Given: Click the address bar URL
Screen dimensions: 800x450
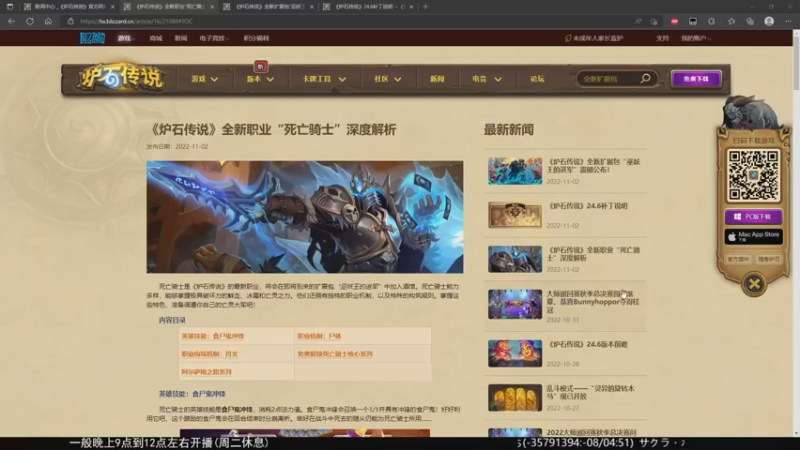Looking at the screenshot, I should [137, 21].
